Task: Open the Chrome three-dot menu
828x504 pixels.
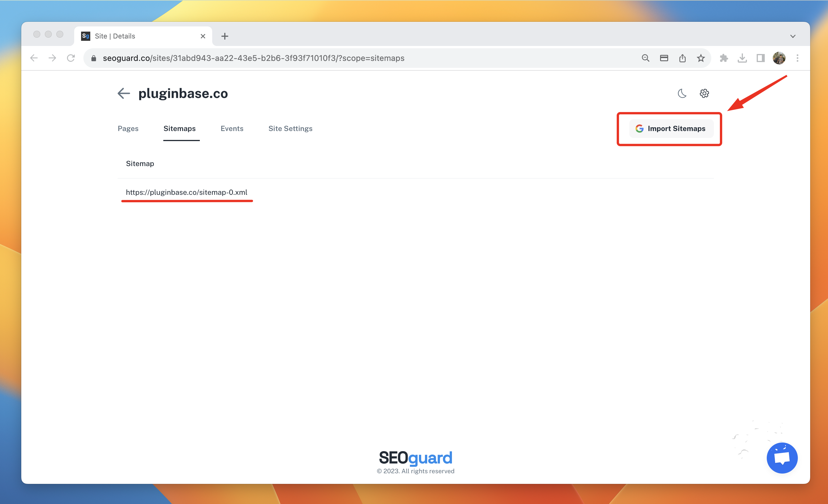Action: pos(798,58)
